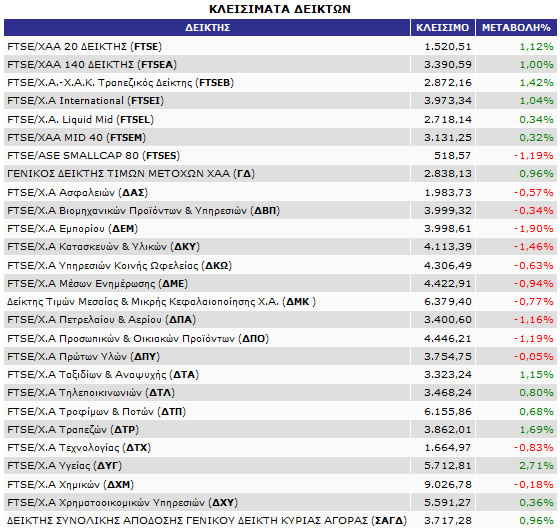Select Μεσαίας & Μικρής Κεφαλαιοποίησης (ΔΜΚ) index
This screenshot has height=528, width=560.
[161, 302]
